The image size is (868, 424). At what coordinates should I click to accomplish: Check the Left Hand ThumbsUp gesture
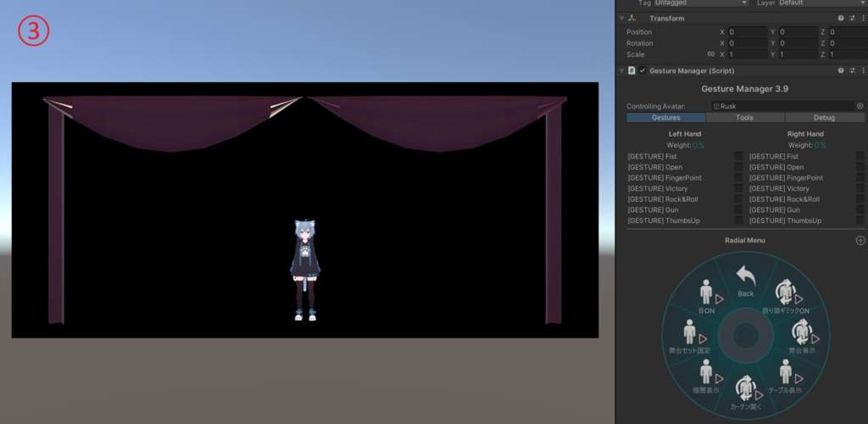(738, 220)
